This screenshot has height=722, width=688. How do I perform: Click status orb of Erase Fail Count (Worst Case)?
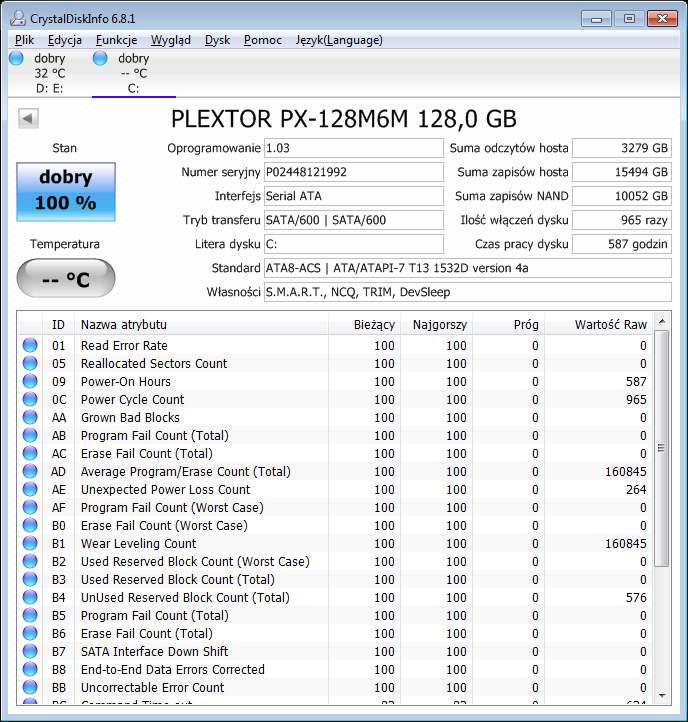click(30, 524)
